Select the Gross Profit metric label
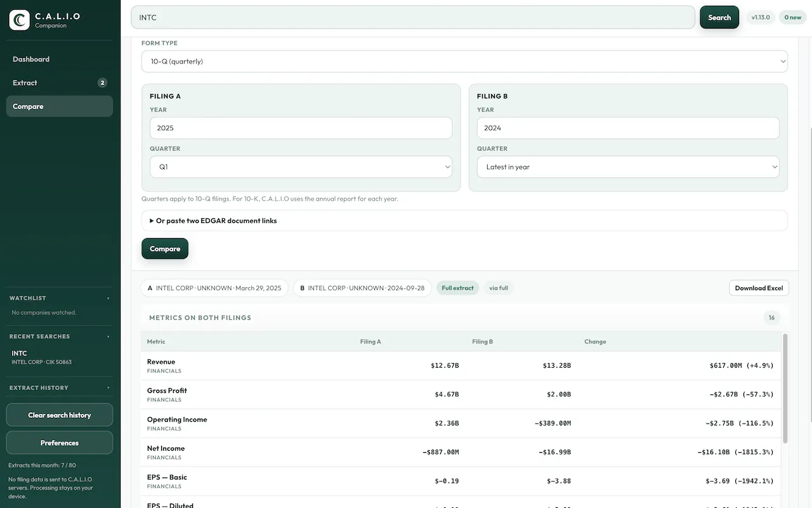 (167, 391)
